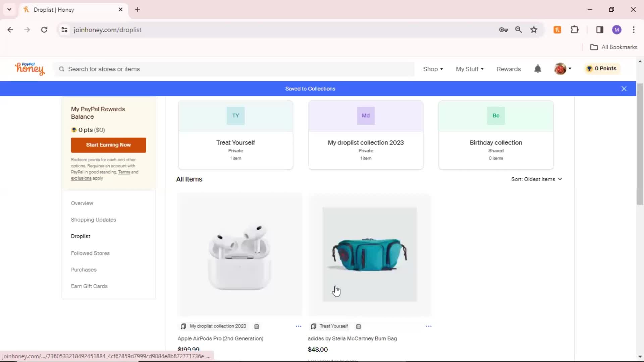The width and height of the screenshot is (644, 362).
Task: Expand the My Stuff dropdown menu
Action: point(470,69)
